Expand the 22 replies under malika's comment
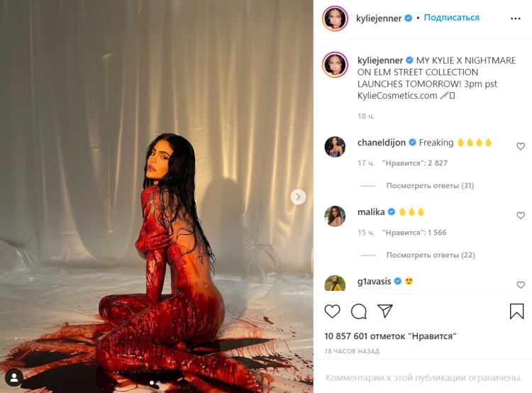 (431, 255)
